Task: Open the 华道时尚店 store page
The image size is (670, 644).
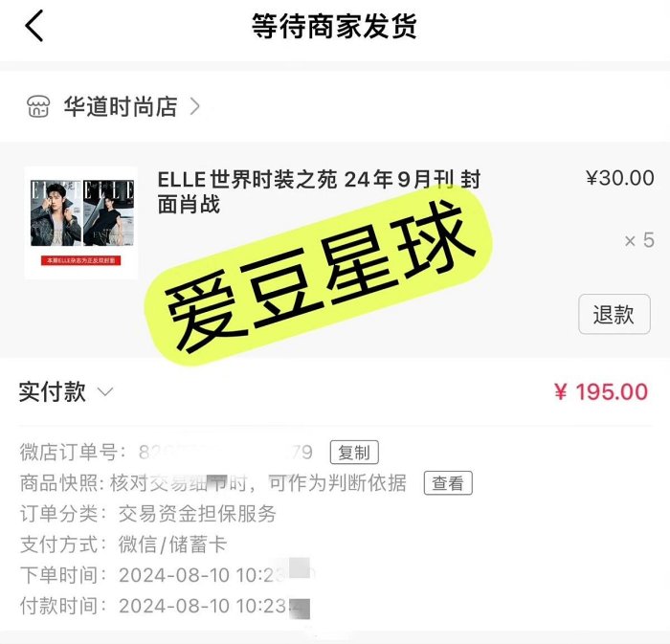Action: pos(121,106)
